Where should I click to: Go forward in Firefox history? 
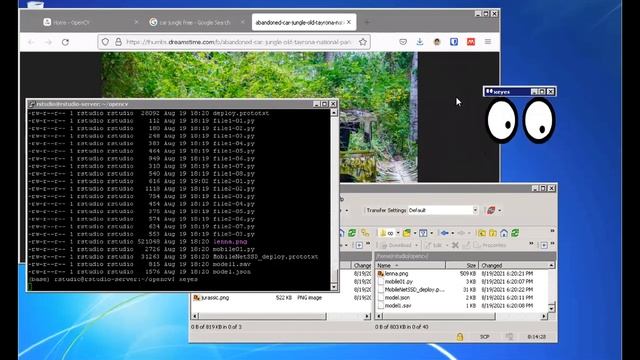click(x=48, y=42)
